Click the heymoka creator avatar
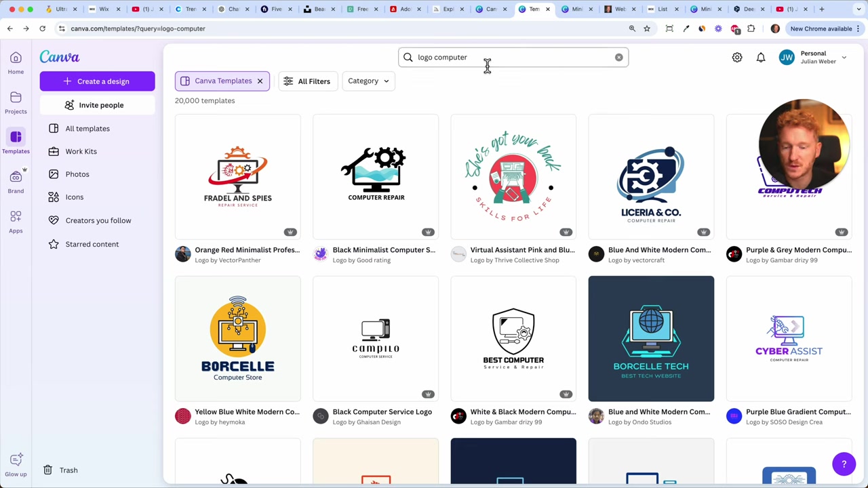The height and width of the screenshot is (488, 868). coord(182,416)
